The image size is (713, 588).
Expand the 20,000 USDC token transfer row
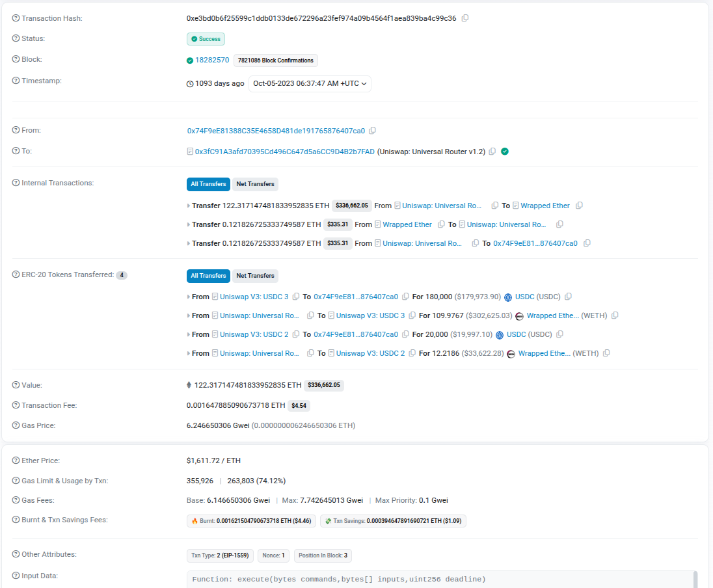[x=188, y=334]
